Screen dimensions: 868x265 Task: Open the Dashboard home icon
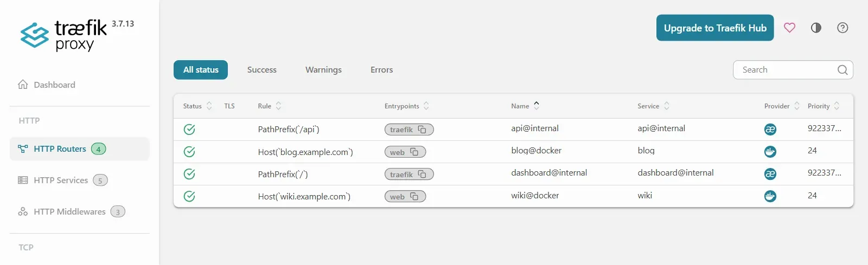click(x=23, y=85)
